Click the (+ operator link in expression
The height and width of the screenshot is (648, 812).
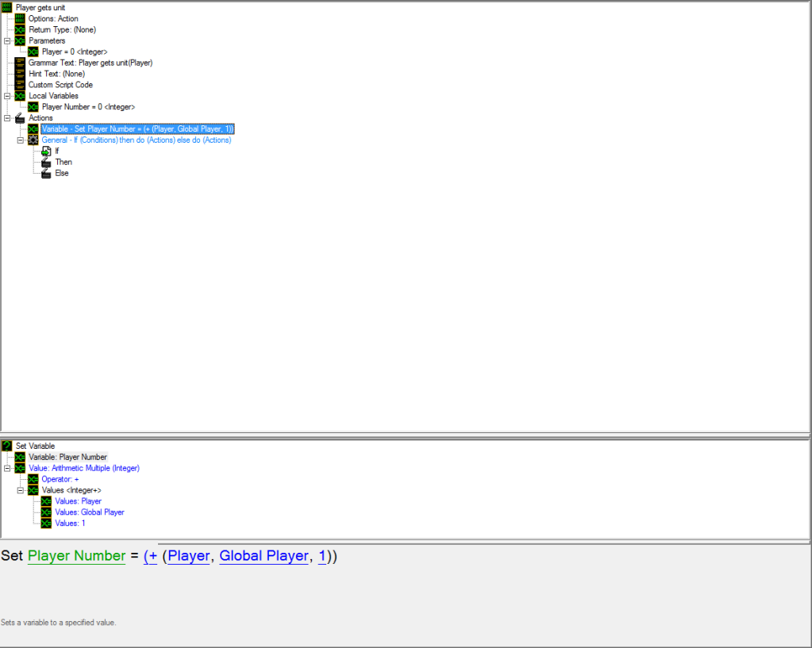tap(151, 556)
